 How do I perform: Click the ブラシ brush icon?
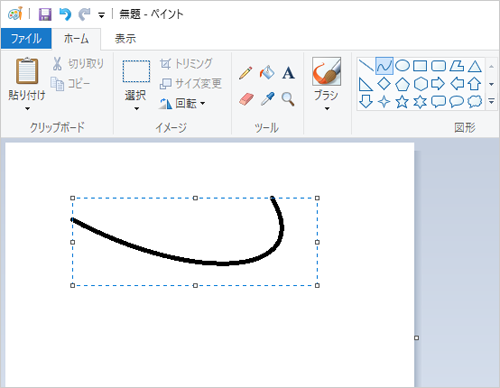click(x=326, y=71)
